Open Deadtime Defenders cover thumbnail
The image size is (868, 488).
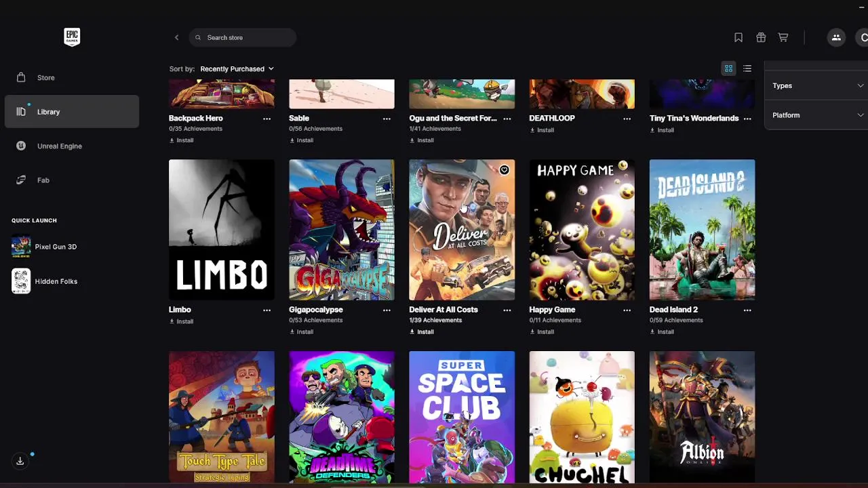point(342,417)
